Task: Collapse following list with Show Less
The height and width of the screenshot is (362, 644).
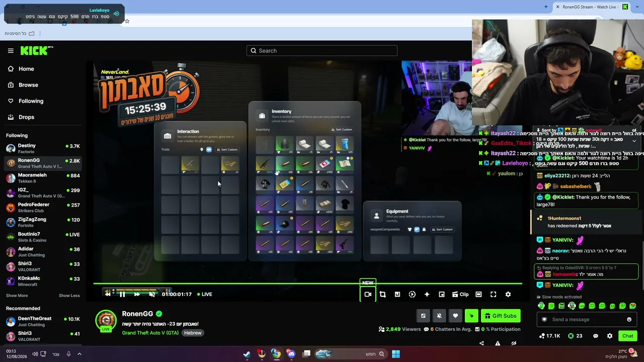Action: pos(69,296)
